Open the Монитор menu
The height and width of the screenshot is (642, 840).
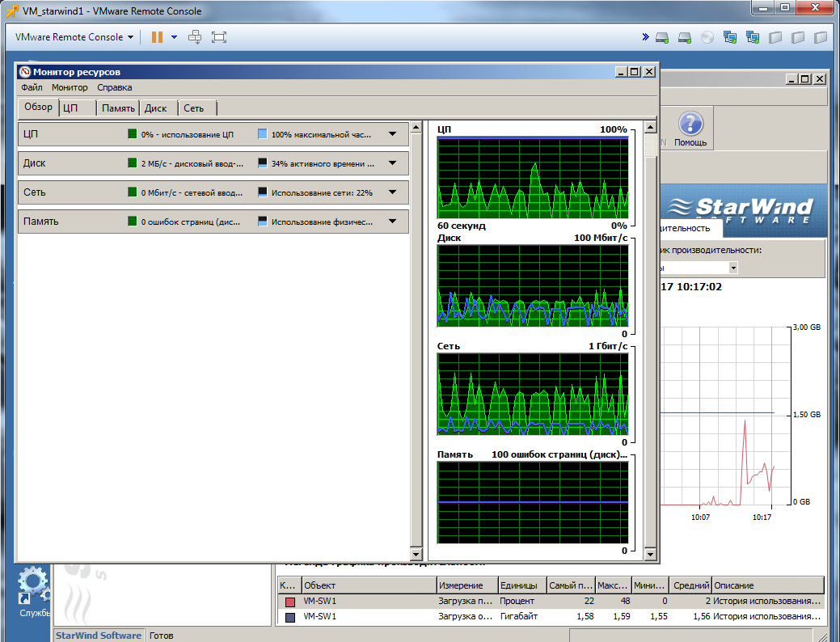(70, 87)
